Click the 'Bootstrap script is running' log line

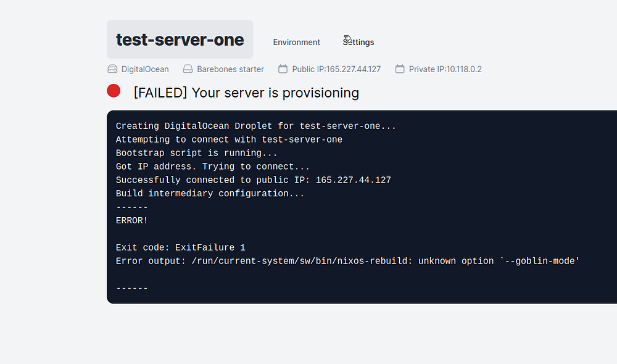(197, 153)
